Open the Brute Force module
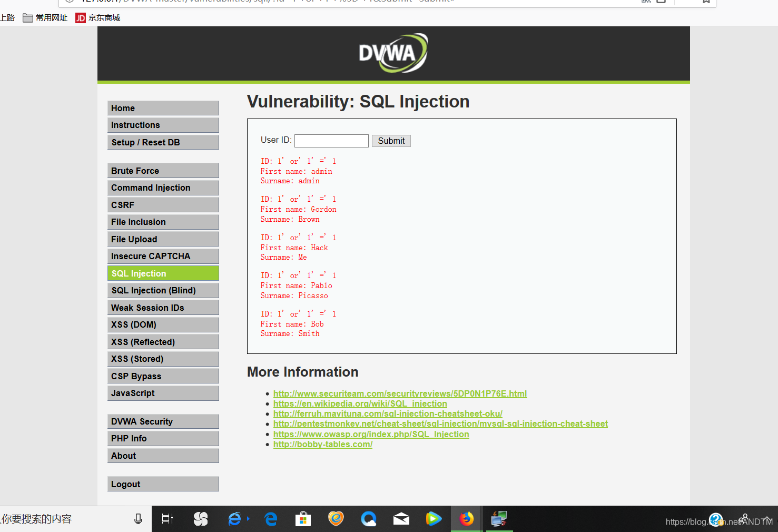The image size is (778, 532). (163, 171)
